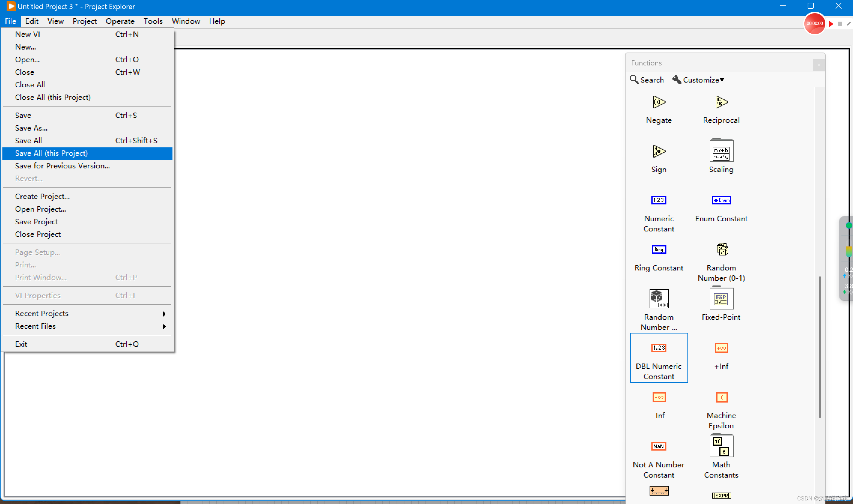
Task: Click the Functions palette vertical scrollbar
Action: click(x=820, y=347)
